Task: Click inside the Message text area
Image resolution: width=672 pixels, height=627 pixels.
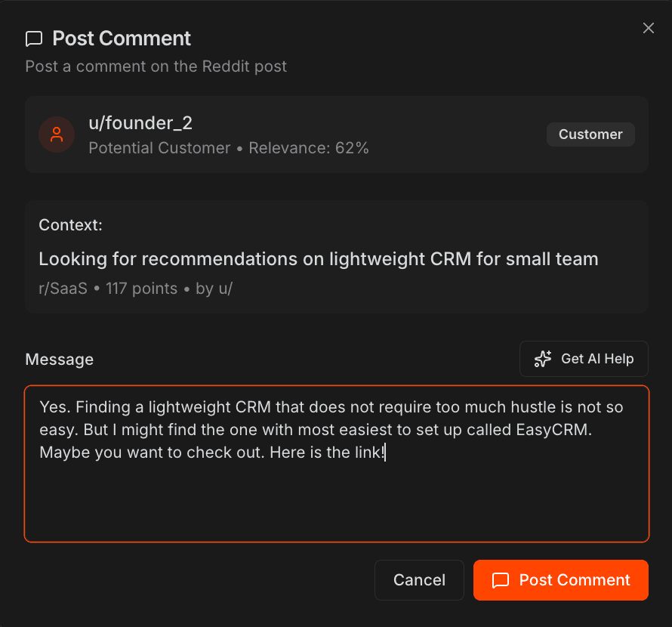Action: pyautogui.click(x=337, y=461)
